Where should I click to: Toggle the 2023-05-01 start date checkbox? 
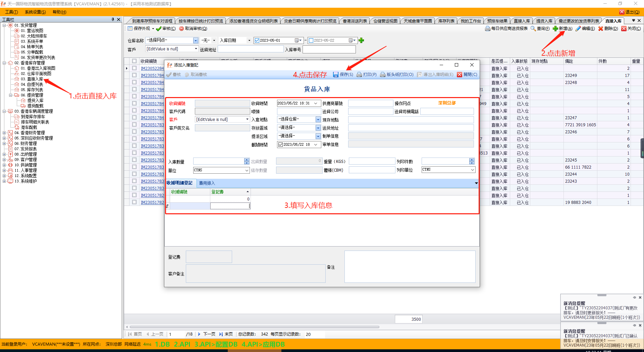click(x=257, y=40)
